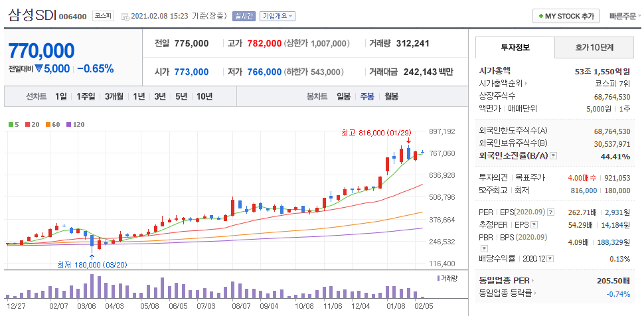Image resolution: width=644 pixels, height=316 pixels.
Task: Select the 3년 line chart period
Action: coord(160,96)
